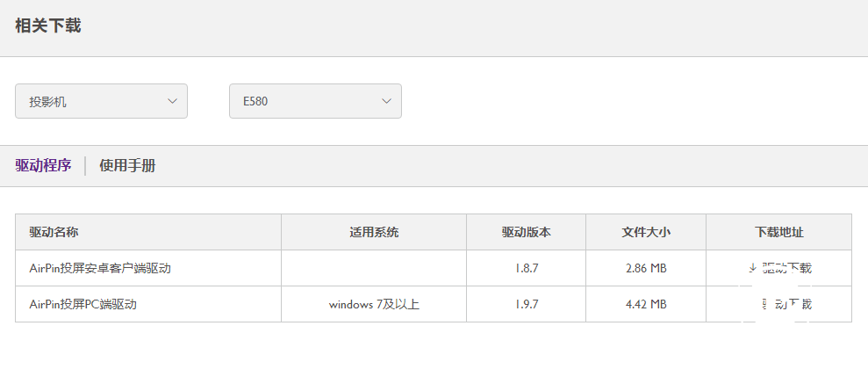
Task: Download the AirPin投屏PC端驱动 via 驱动下载 link
Action: [786, 304]
